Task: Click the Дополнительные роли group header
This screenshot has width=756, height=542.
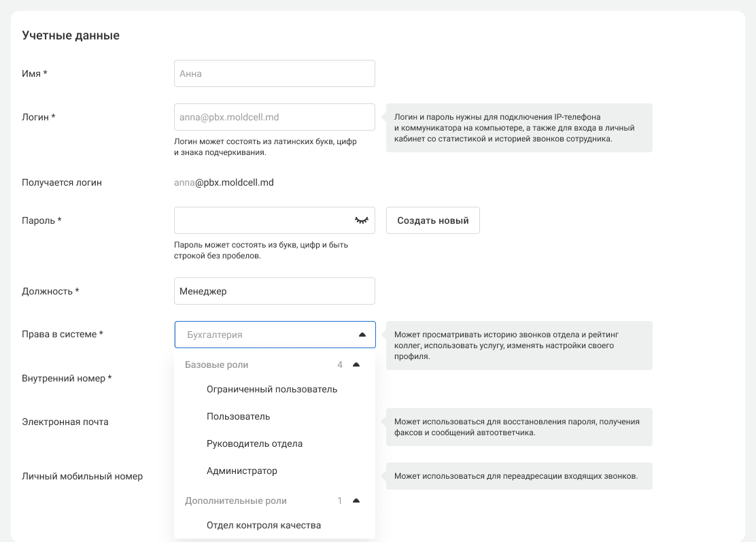Action: (235, 501)
